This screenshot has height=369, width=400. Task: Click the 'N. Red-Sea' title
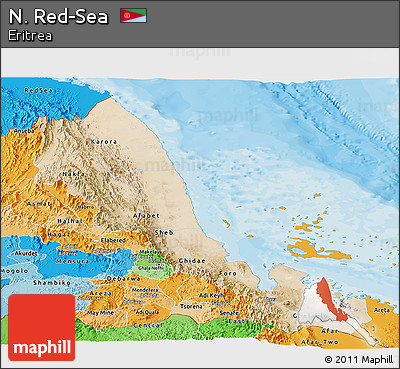(58, 17)
